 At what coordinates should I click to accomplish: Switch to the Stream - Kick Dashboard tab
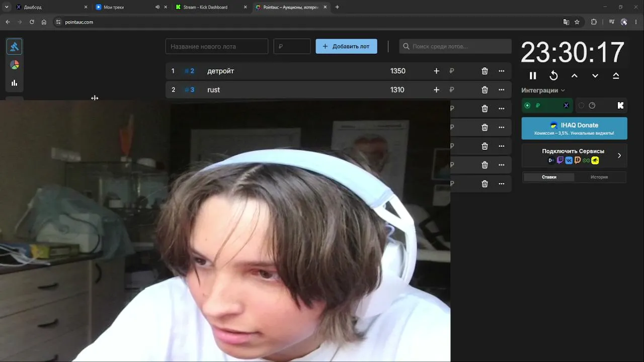click(211, 7)
